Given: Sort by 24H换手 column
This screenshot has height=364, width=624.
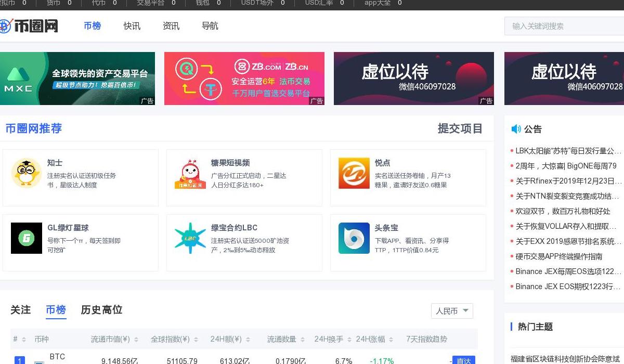Looking at the screenshot, I should pos(349,340).
